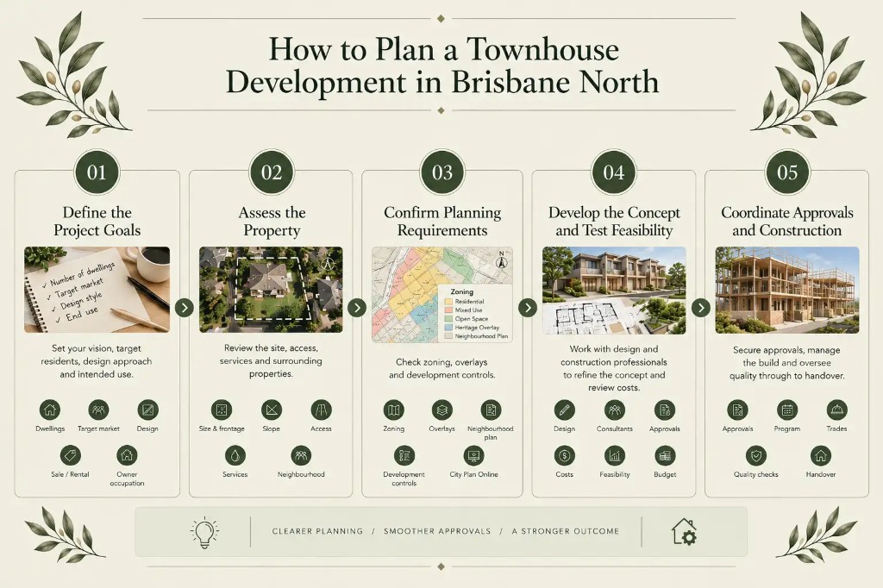Screen dimensions: 883x588
Task: Click the Heritage Overlay blue swatch in legend
Action: (x=448, y=328)
